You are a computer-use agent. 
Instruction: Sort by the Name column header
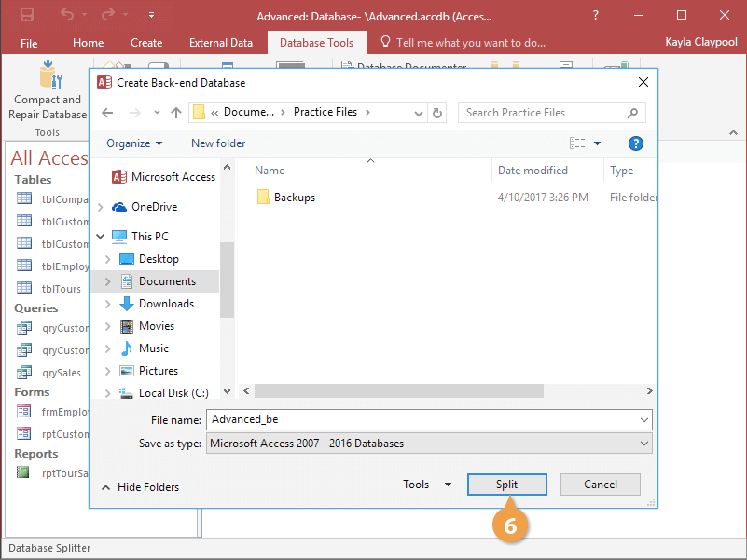(270, 171)
